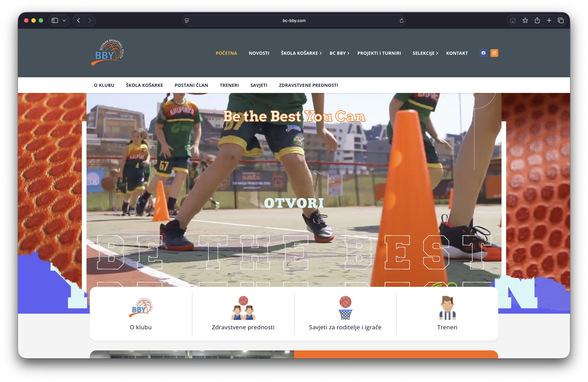Expand the Selekcije menu
588x382 pixels.
click(425, 53)
